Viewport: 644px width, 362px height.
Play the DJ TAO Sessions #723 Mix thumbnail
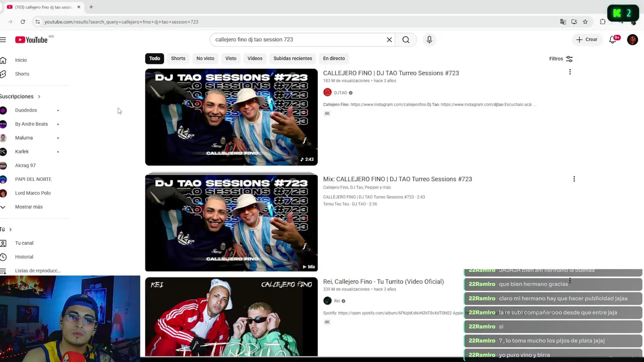(x=231, y=223)
